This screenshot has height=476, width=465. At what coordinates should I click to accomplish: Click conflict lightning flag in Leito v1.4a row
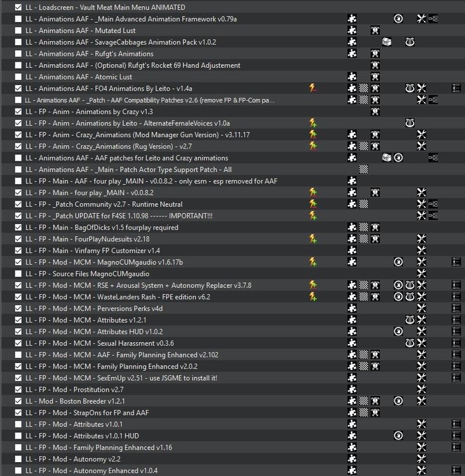coord(313,88)
